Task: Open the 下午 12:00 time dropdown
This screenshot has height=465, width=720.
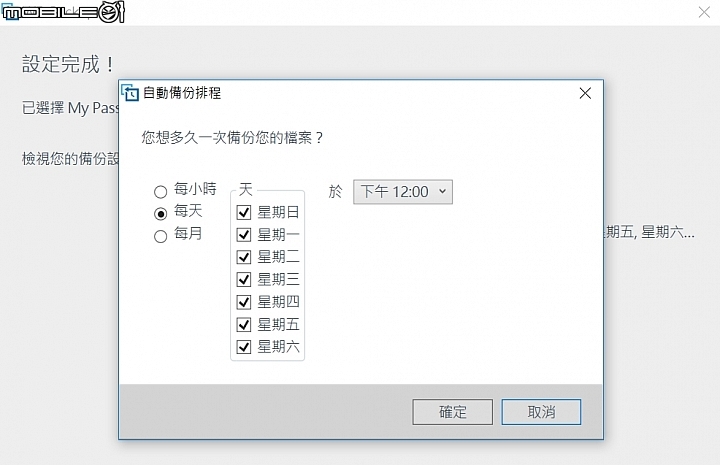Action: click(403, 191)
